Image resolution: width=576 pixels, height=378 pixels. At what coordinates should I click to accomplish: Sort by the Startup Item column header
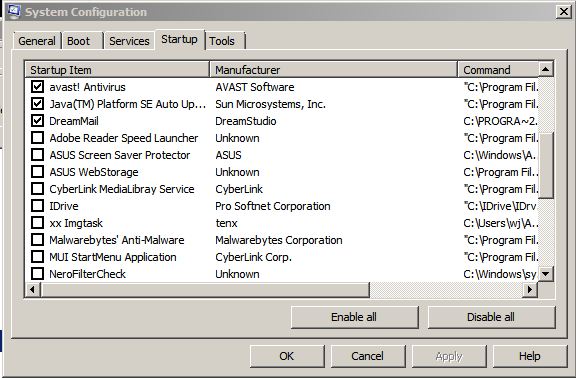point(117,70)
